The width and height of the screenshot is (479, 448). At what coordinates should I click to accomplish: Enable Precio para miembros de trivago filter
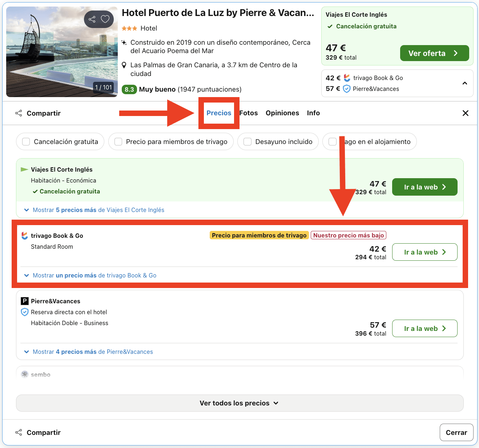(x=118, y=141)
